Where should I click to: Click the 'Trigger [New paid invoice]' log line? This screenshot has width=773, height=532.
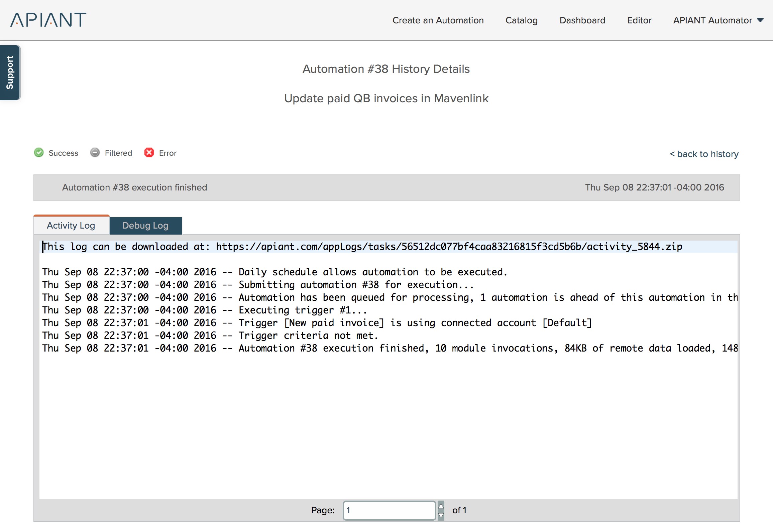(x=317, y=323)
